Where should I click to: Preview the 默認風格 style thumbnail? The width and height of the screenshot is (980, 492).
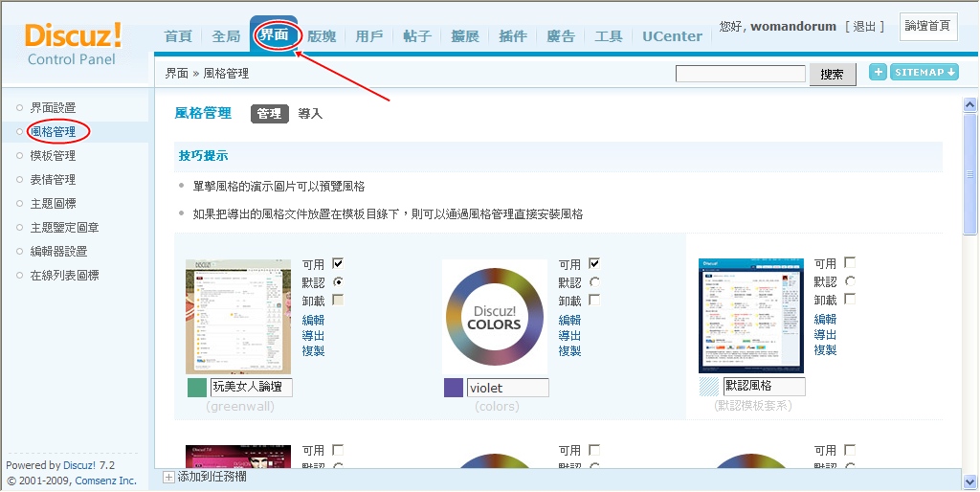[750, 316]
